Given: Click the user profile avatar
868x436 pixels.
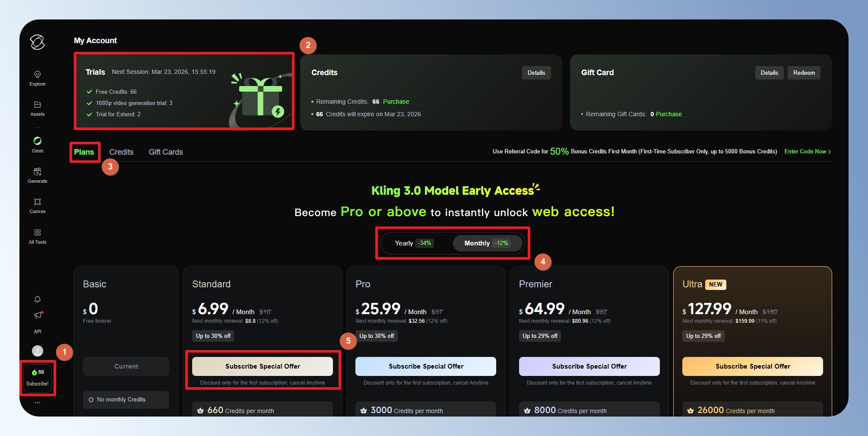Looking at the screenshot, I should click(38, 350).
